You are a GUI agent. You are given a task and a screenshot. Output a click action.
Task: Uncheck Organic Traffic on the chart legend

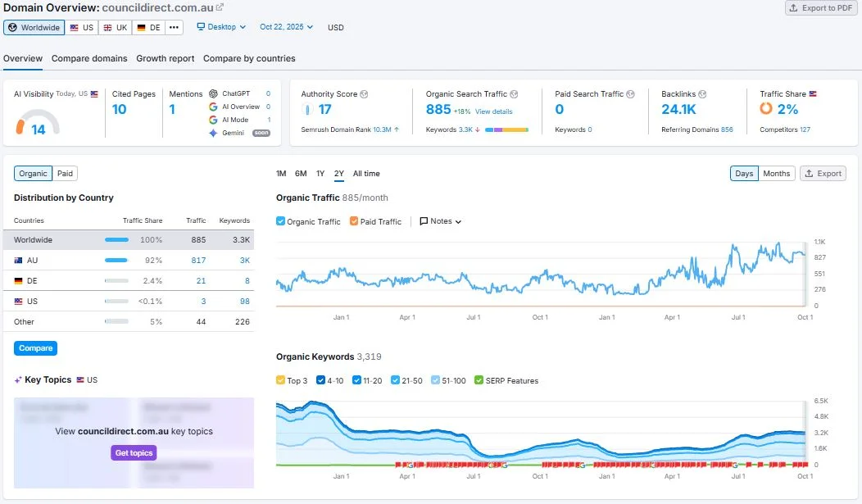click(x=280, y=221)
